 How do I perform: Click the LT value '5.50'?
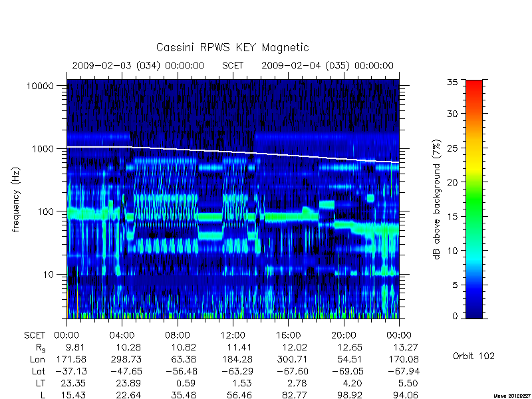tap(408, 383)
